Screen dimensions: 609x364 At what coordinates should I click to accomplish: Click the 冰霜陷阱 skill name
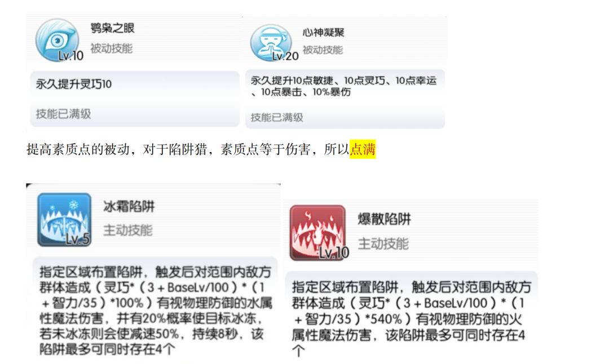point(129,206)
